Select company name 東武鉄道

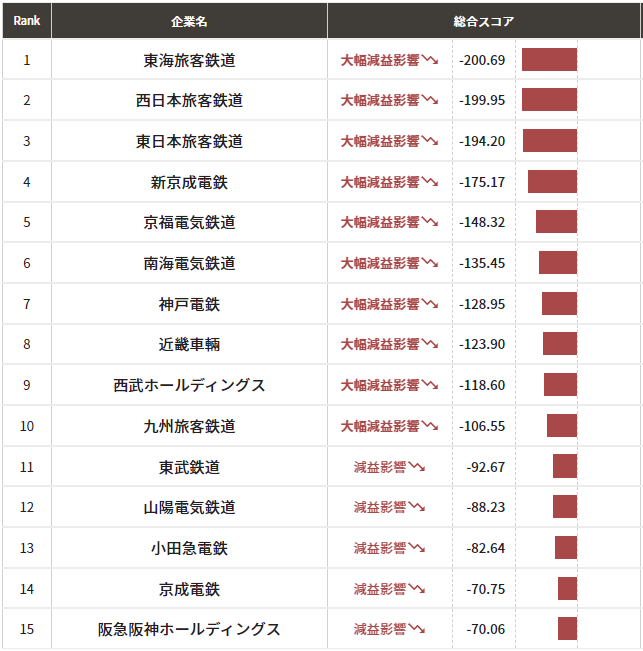pos(189,467)
